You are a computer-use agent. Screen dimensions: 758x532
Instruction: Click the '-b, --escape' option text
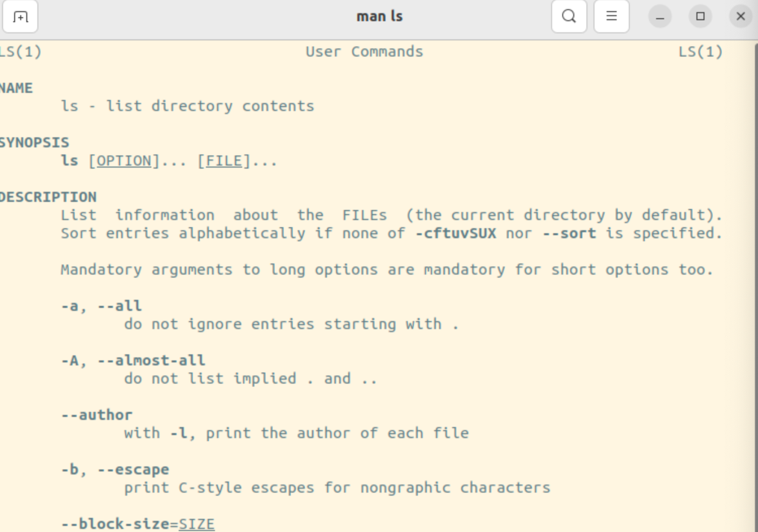click(x=115, y=469)
